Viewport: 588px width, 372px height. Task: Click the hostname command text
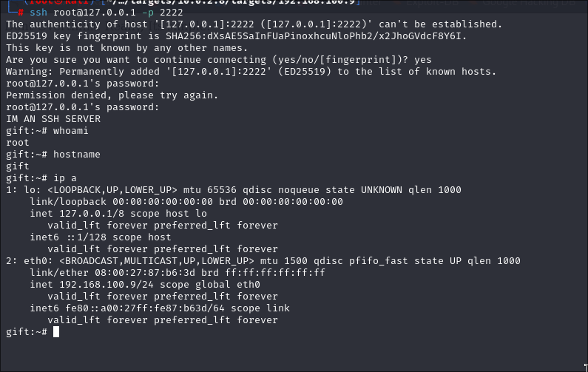[x=74, y=155]
